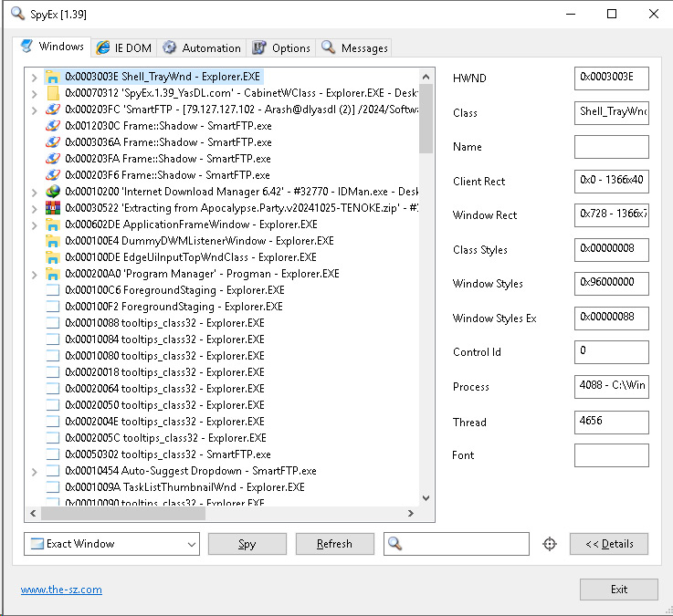Click the Thread field showing 4656
This screenshot has height=616, width=673.
[612, 423]
